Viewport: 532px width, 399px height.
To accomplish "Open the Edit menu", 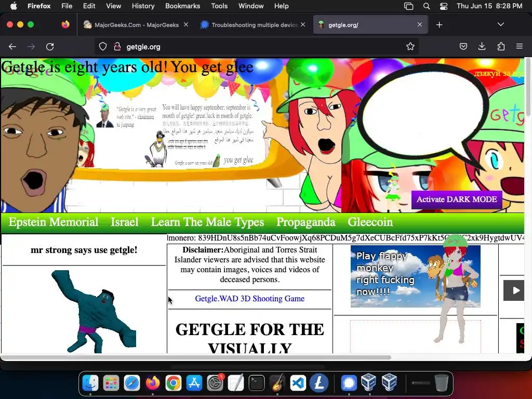I will 89,6.
